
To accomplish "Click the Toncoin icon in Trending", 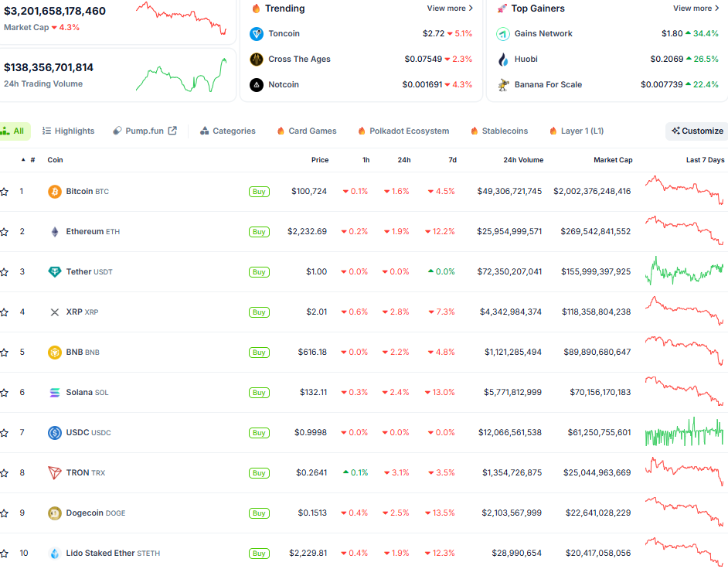I will coord(257,33).
